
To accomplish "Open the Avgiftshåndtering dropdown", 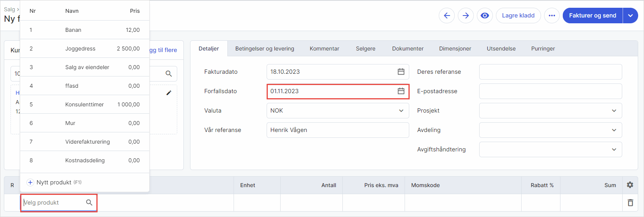I will pyautogui.click(x=614, y=149).
